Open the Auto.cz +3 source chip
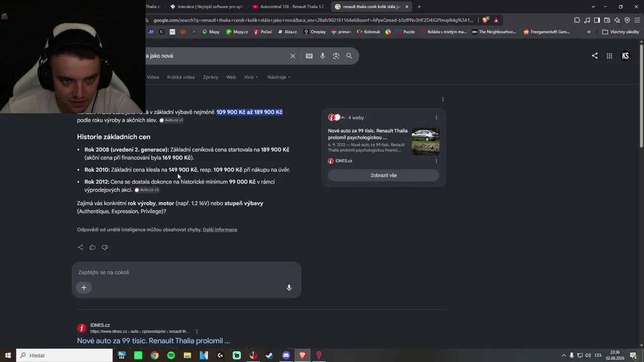 point(147,190)
